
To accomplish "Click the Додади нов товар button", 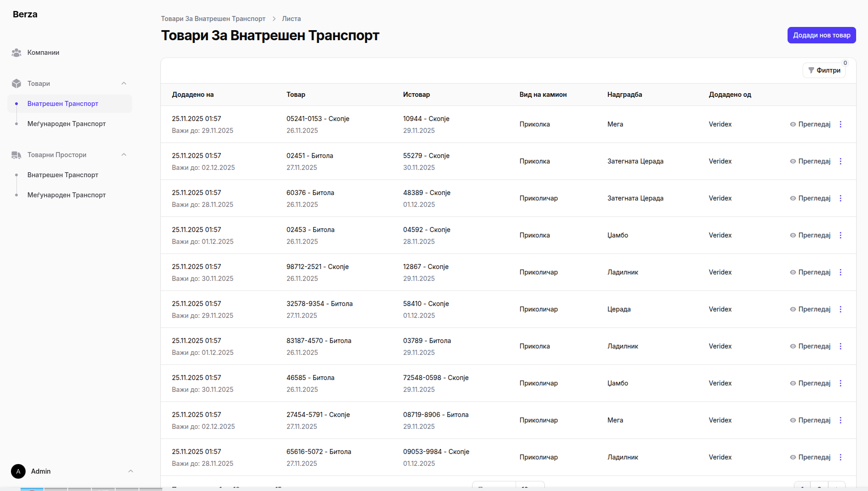I will pyautogui.click(x=821, y=35).
